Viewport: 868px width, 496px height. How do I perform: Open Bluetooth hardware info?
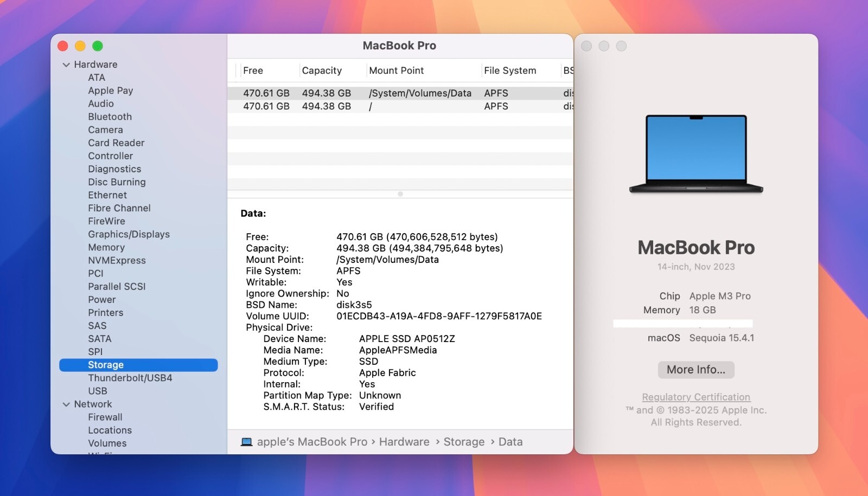(110, 117)
